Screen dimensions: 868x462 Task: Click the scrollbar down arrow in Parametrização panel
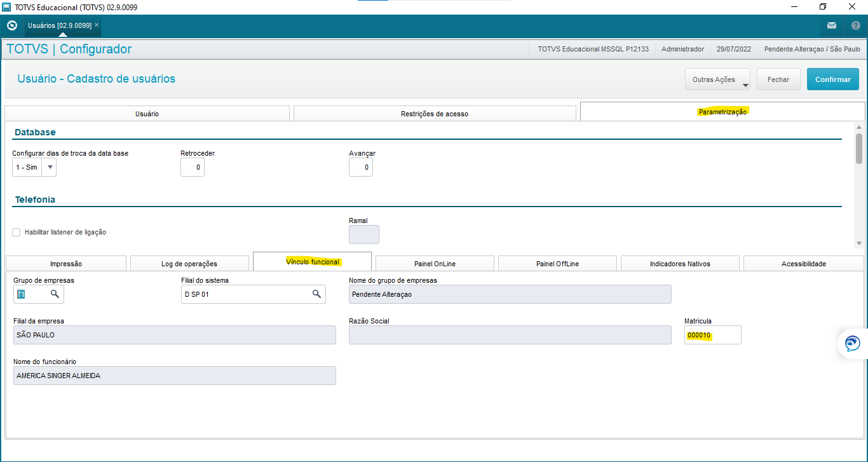(859, 243)
